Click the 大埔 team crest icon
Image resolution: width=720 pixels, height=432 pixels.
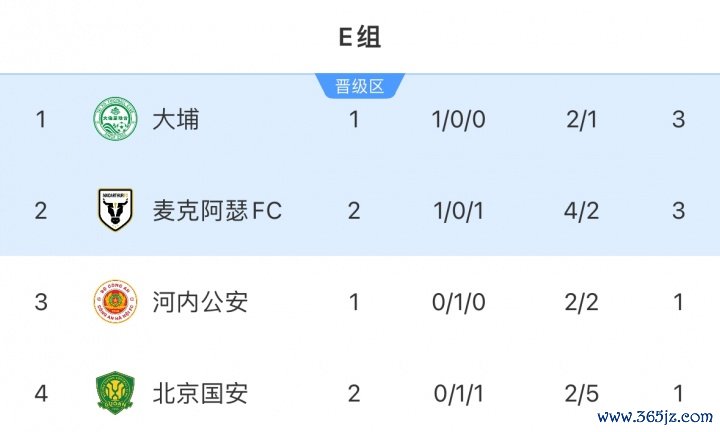point(114,120)
